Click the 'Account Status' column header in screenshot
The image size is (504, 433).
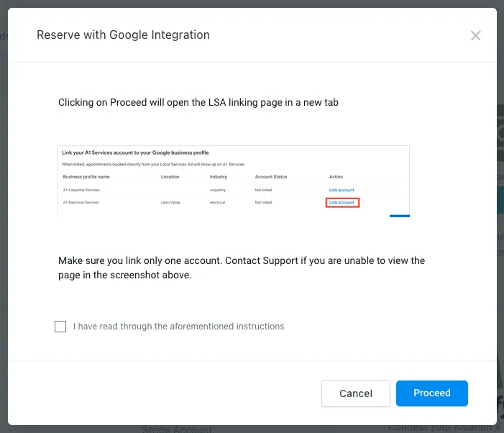tap(271, 177)
